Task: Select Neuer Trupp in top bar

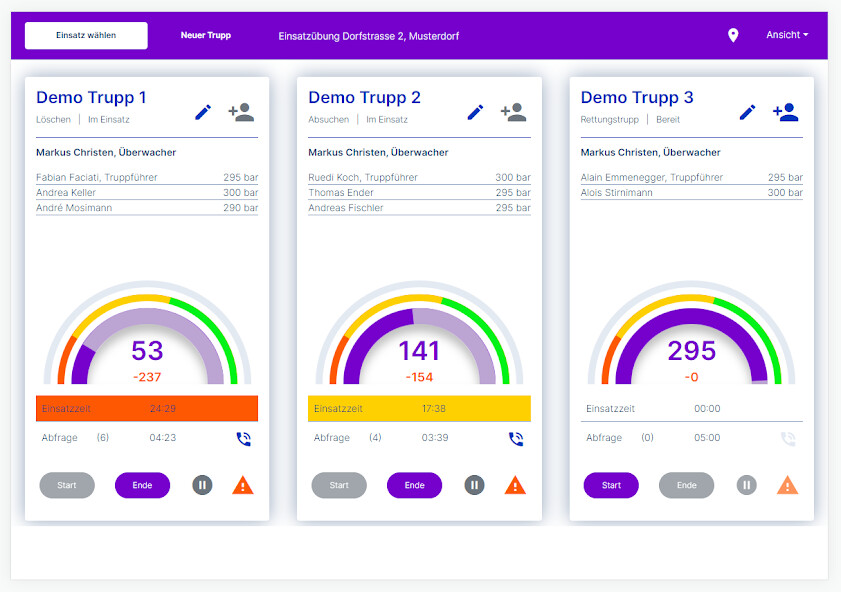Action: click(x=206, y=36)
